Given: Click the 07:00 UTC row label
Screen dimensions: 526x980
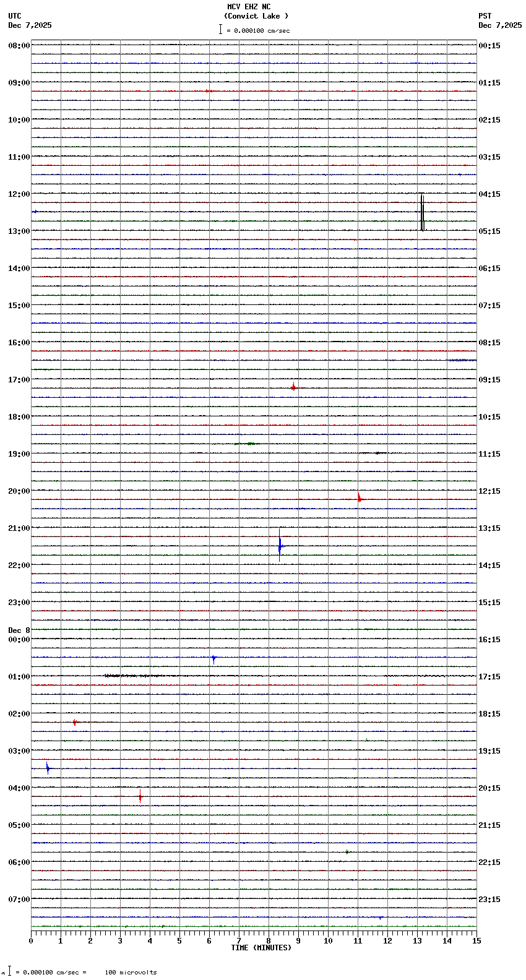Looking at the screenshot, I should click(x=19, y=900).
